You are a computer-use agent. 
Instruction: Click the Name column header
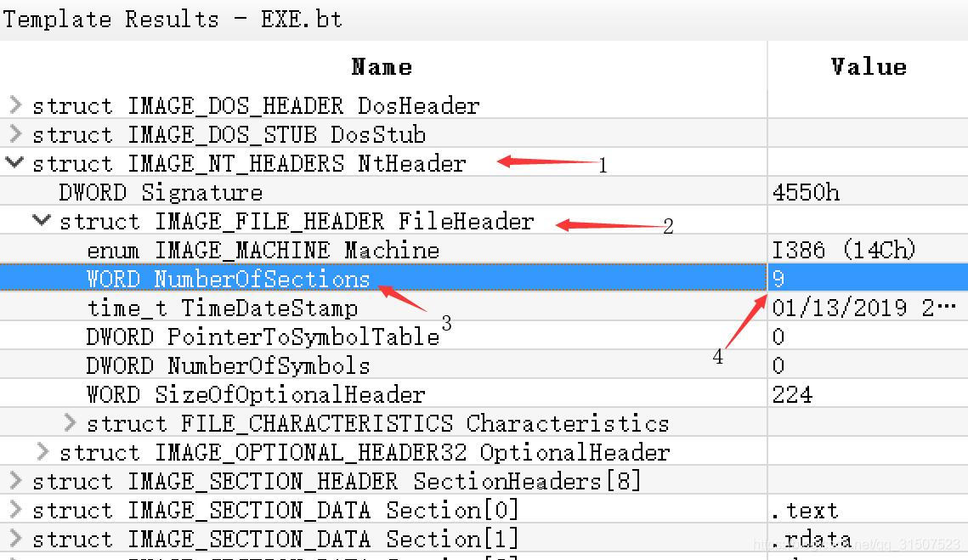coord(382,66)
